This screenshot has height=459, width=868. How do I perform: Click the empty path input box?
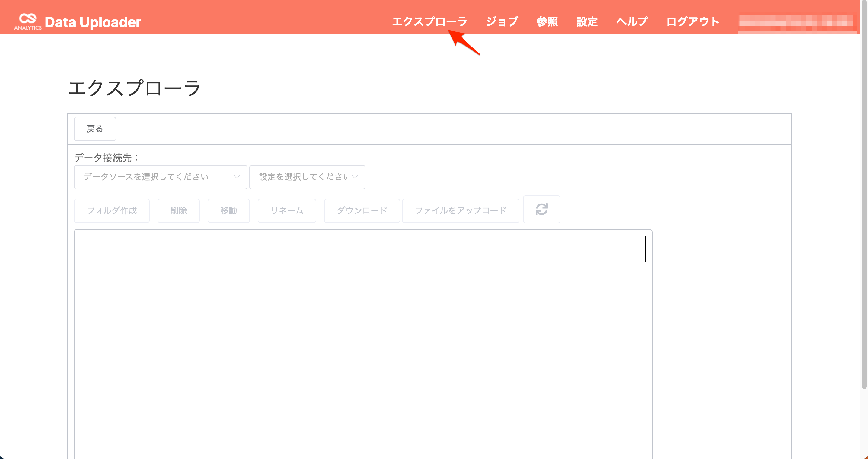point(363,249)
